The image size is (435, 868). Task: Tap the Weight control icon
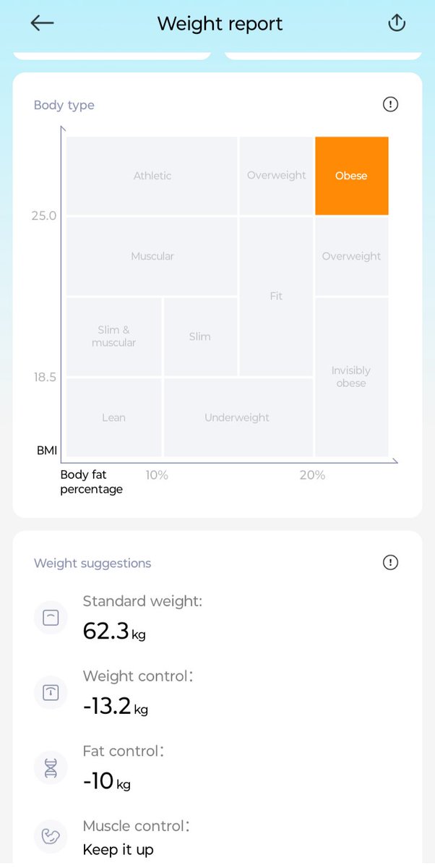(x=51, y=693)
